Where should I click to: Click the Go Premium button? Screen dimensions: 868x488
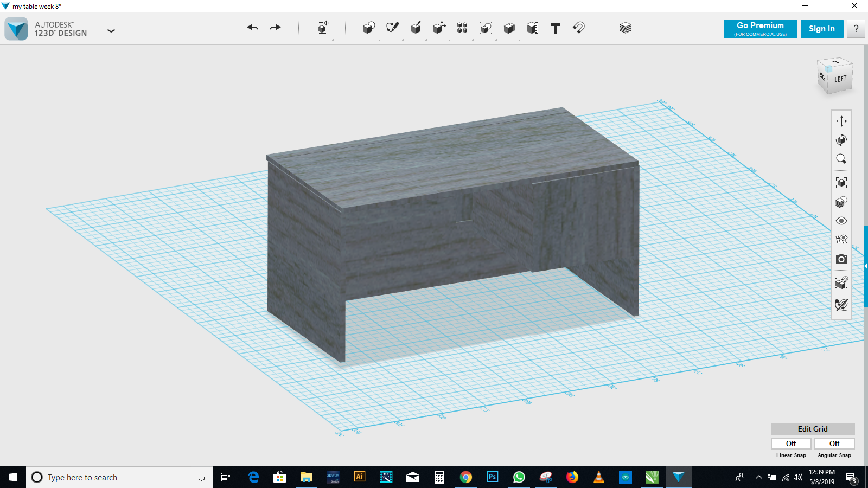(760, 29)
